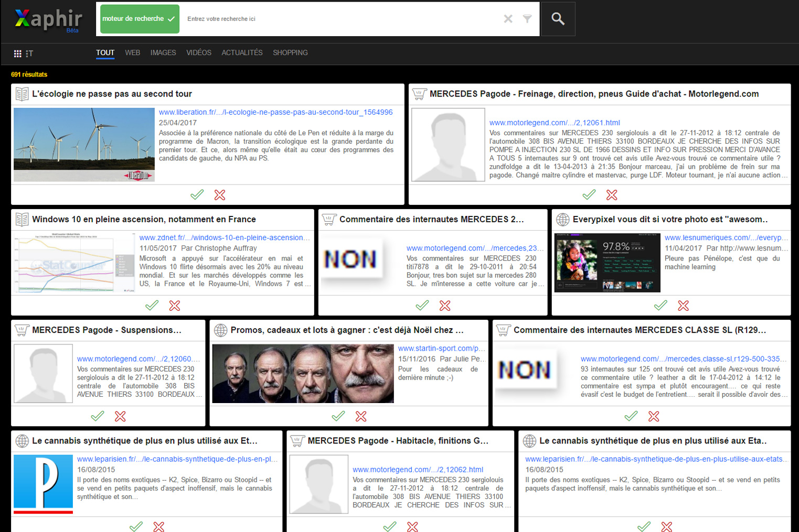Screen dimensions: 799x532
Task: Select the grid view icon below the logo
Action: pos(17,53)
